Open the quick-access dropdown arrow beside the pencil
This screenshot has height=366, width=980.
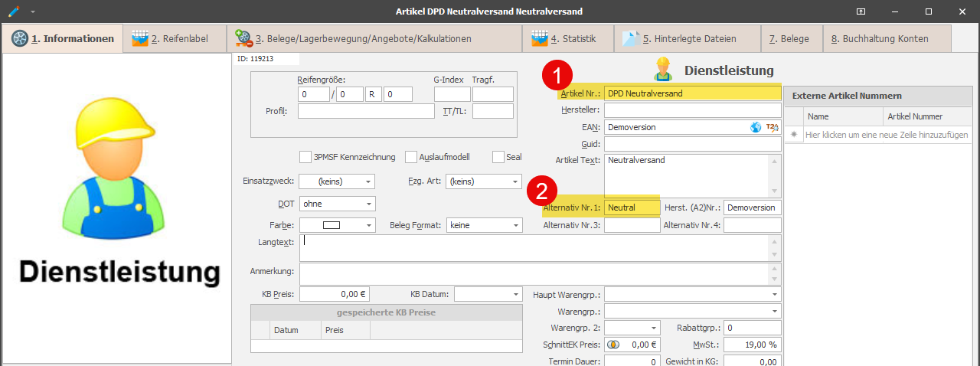33,12
